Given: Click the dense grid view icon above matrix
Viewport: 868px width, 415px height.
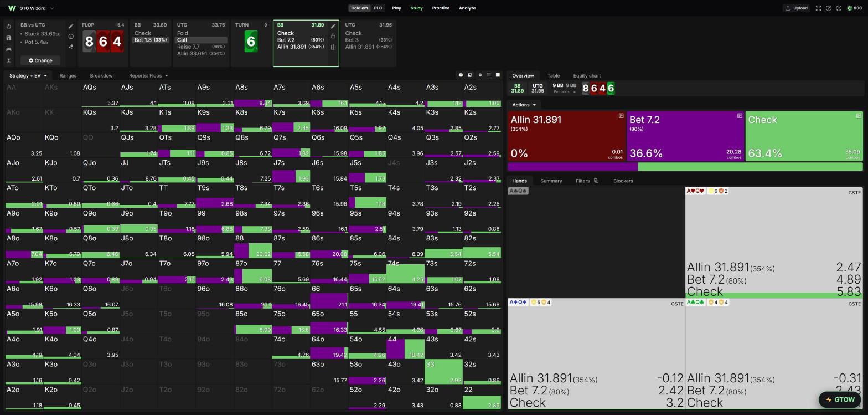Looking at the screenshot, I should (x=489, y=75).
